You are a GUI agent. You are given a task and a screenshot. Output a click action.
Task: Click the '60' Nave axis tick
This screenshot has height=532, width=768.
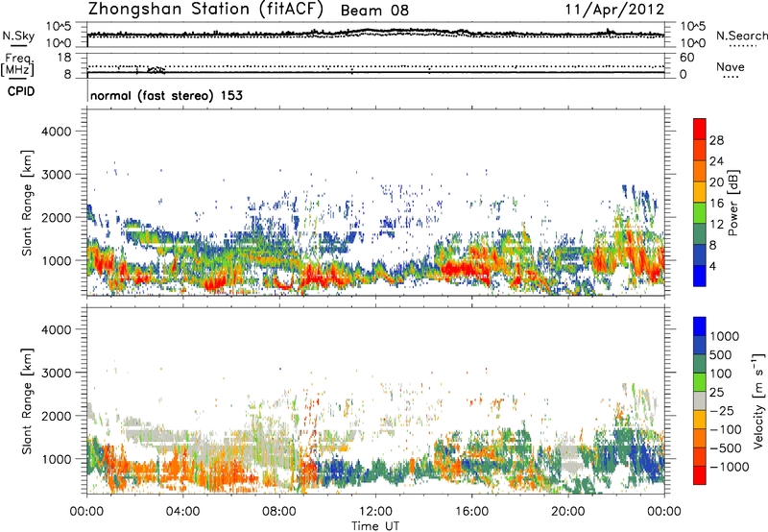coord(686,58)
